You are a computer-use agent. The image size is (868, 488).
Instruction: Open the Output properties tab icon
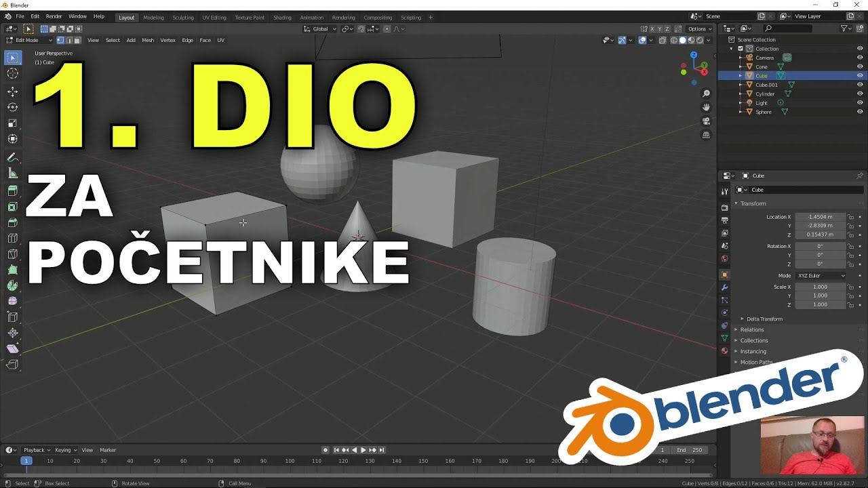(724, 220)
